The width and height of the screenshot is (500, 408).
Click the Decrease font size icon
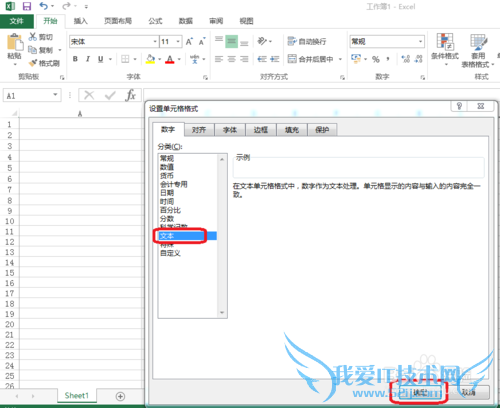(202, 42)
